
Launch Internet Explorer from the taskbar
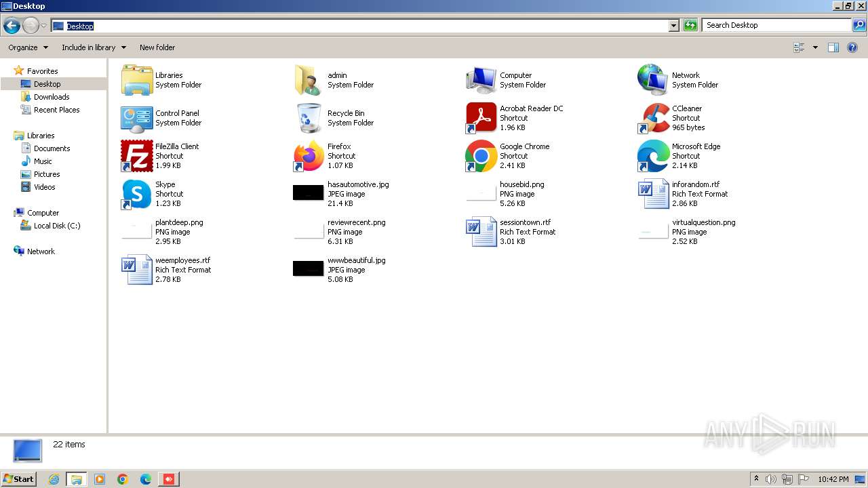point(54,479)
